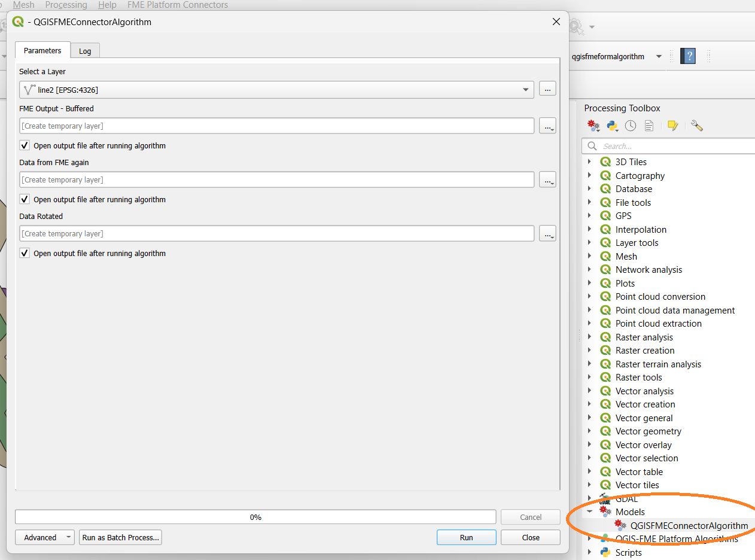Open the Processing menu
755x560 pixels.
click(x=66, y=5)
